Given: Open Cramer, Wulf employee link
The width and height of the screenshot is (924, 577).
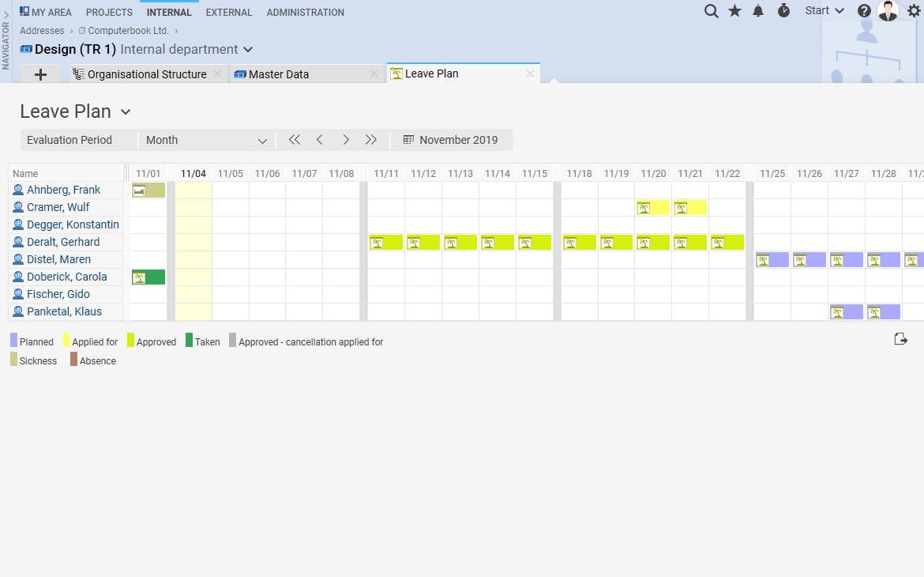Looking at the screenshot, I should point(58,207).
